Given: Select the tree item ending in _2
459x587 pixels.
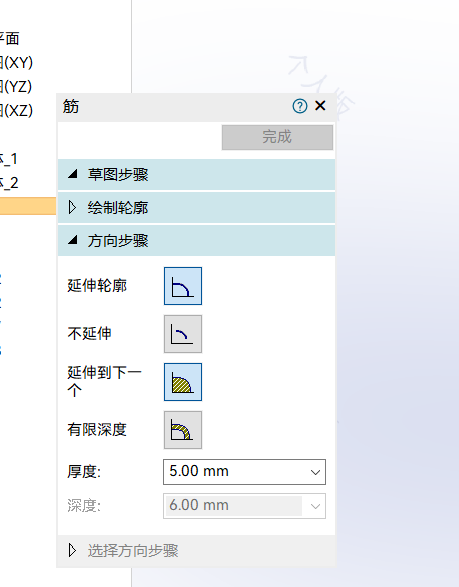Looking at the screenshot, I should tap(9, 183).
